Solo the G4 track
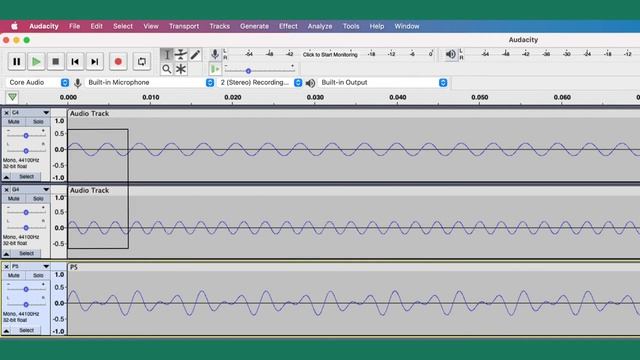640x360 pixels. point(38,198)
